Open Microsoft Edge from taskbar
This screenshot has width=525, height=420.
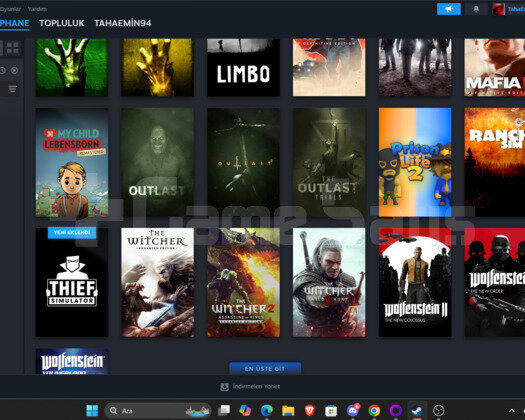[267, 411]
